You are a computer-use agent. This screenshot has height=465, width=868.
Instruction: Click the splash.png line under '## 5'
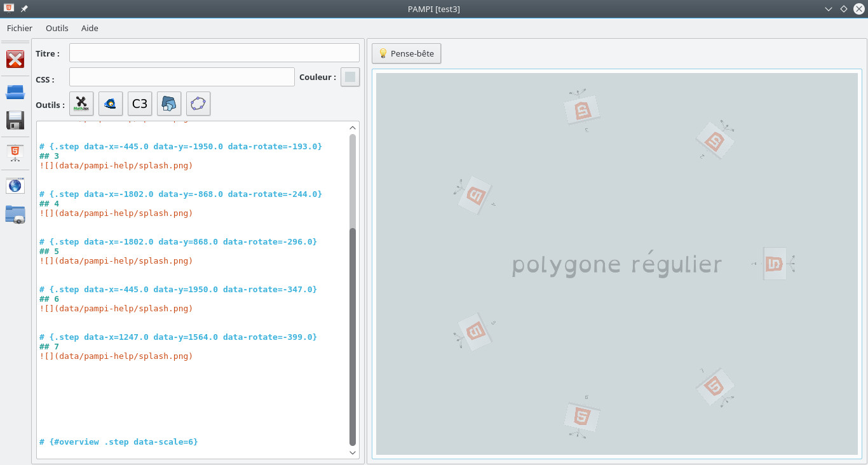[x=116, y=260]
